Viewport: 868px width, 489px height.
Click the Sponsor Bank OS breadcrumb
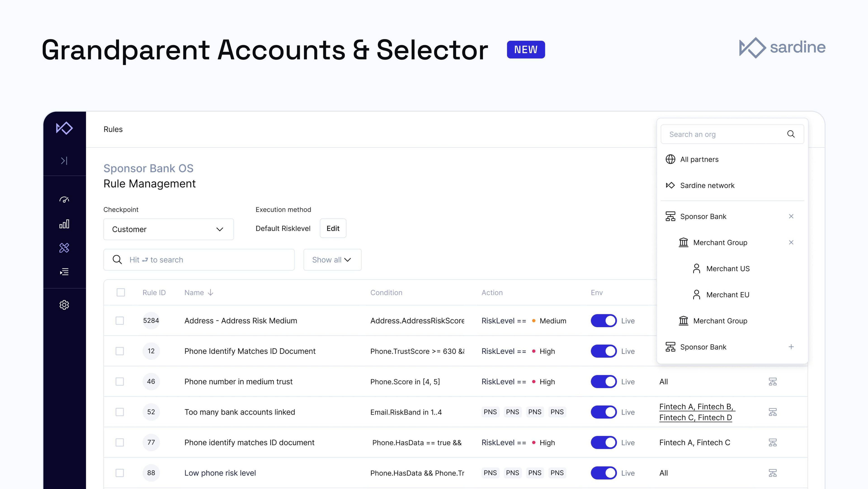[x=148, y=168]
